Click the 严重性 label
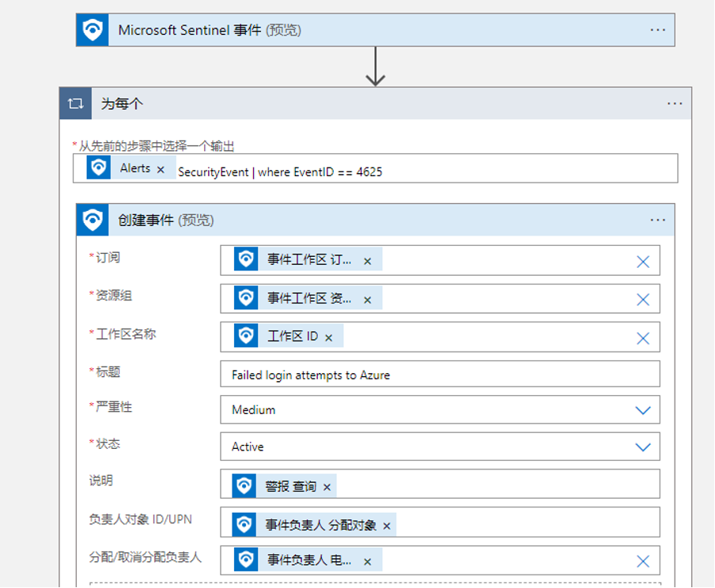Viewport: 715px width, 588px height. point(114,406)
